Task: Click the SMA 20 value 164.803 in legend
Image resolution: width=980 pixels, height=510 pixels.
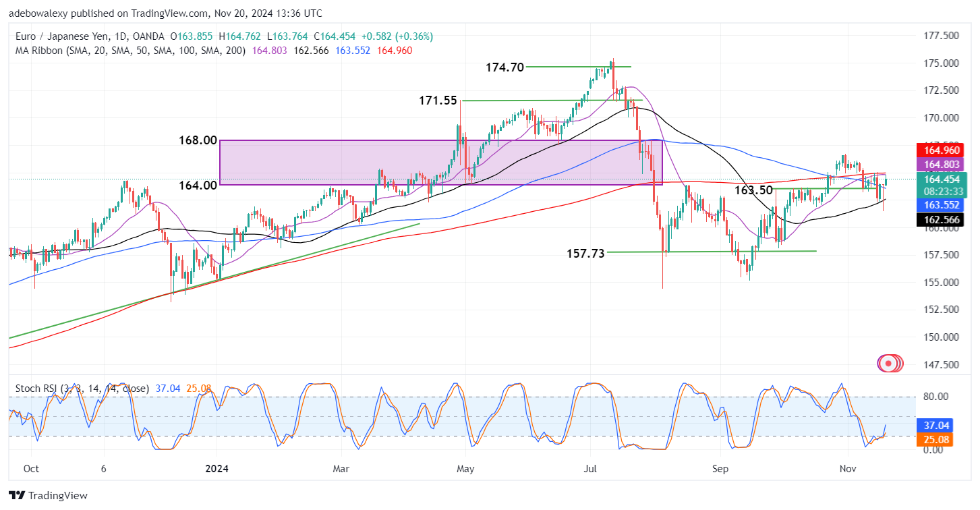Action: [268, 51]
